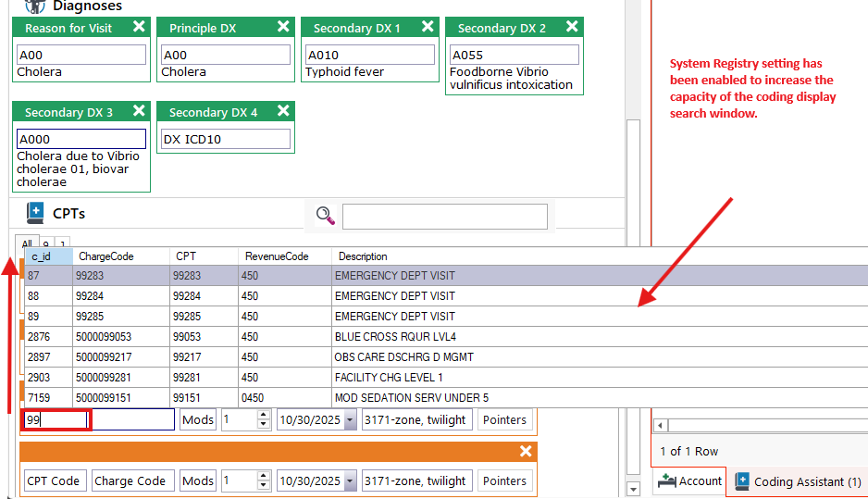
Task: Open date dropdown in the 99 row
Action: point(350,420)
